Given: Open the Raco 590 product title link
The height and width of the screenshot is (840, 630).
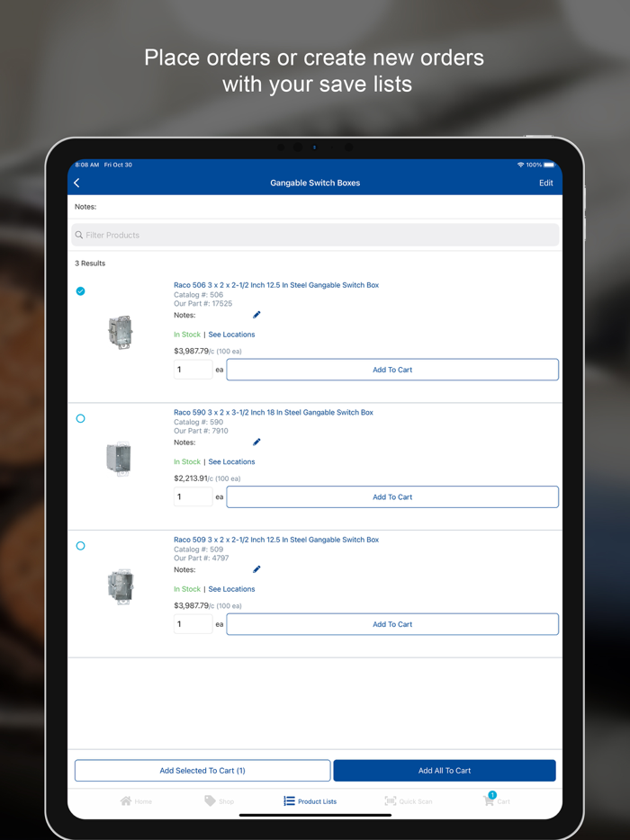Looking at the screenshot, I should (x=274, y=413).
